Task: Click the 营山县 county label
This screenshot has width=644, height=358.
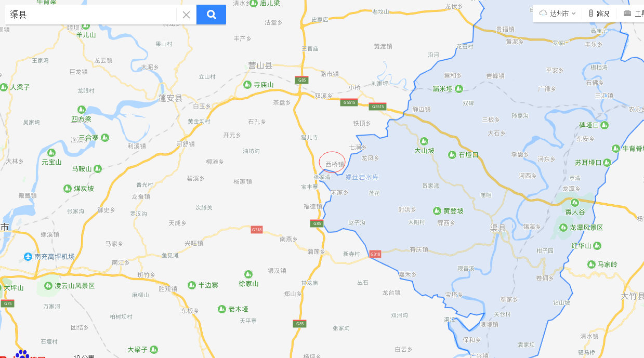Action: pyautogui.click(x=260, y=65)
